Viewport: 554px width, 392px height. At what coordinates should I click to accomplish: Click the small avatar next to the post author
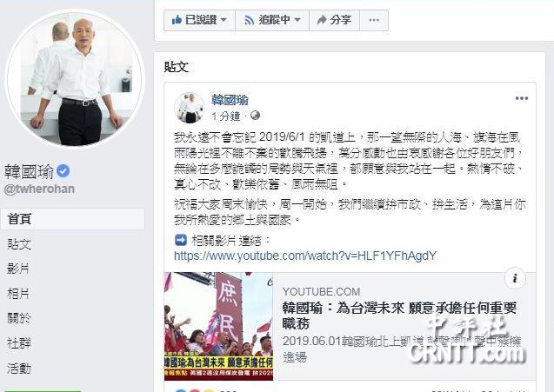(x=190, y=108)
